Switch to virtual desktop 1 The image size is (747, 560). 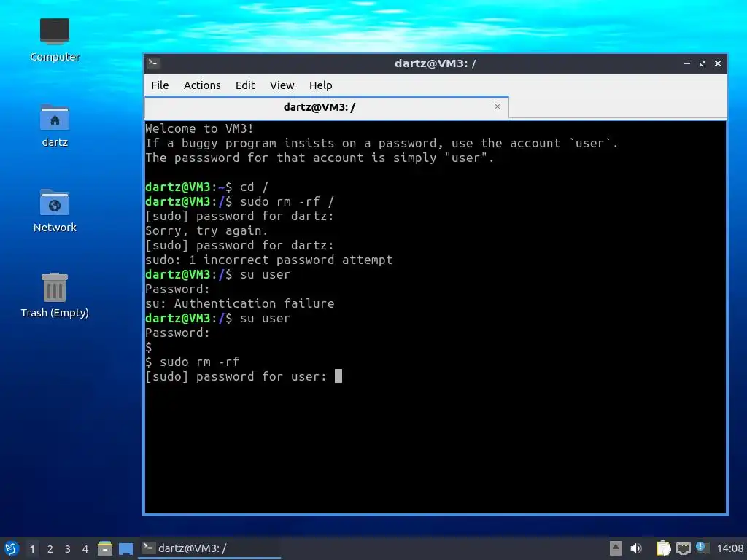[32, 549]
